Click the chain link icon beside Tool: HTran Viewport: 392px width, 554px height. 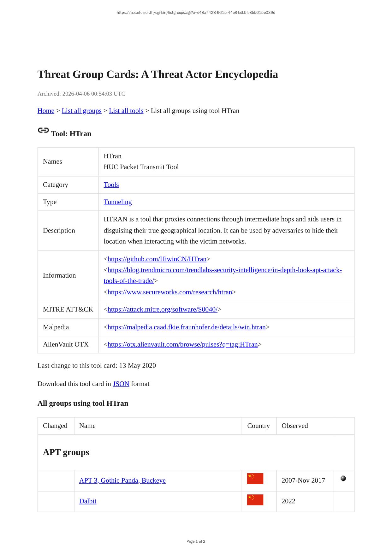click(x=43, y=130)
